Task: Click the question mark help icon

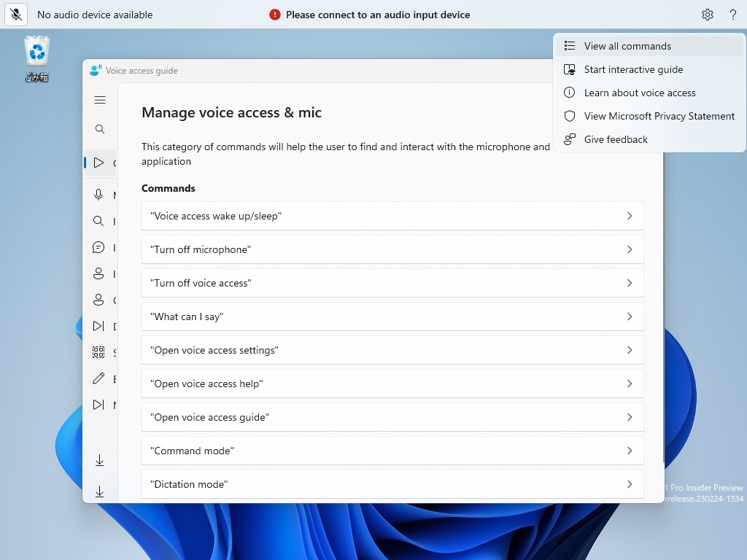Action: (733, 15)
